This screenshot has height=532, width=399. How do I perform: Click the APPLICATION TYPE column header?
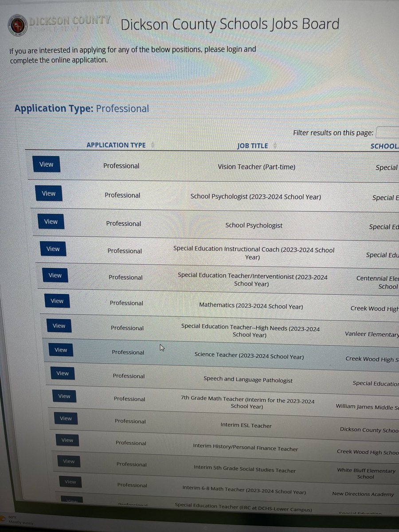point(116,145)
